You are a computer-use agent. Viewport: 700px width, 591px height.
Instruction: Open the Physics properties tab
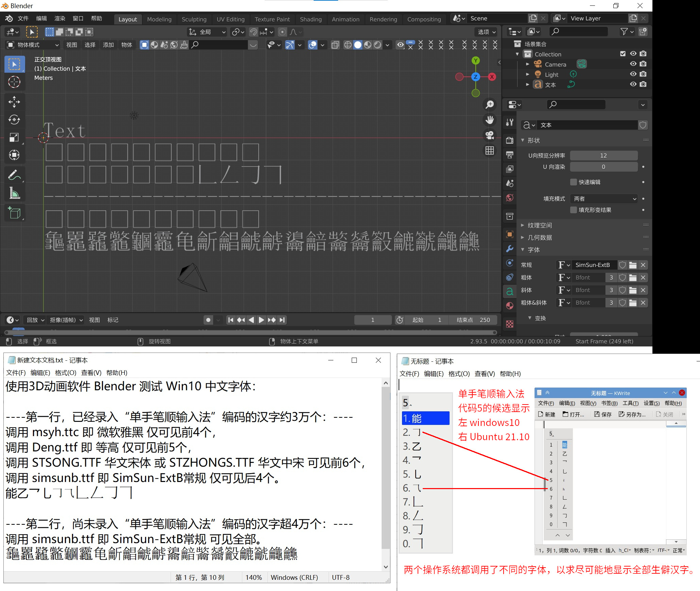510,263
